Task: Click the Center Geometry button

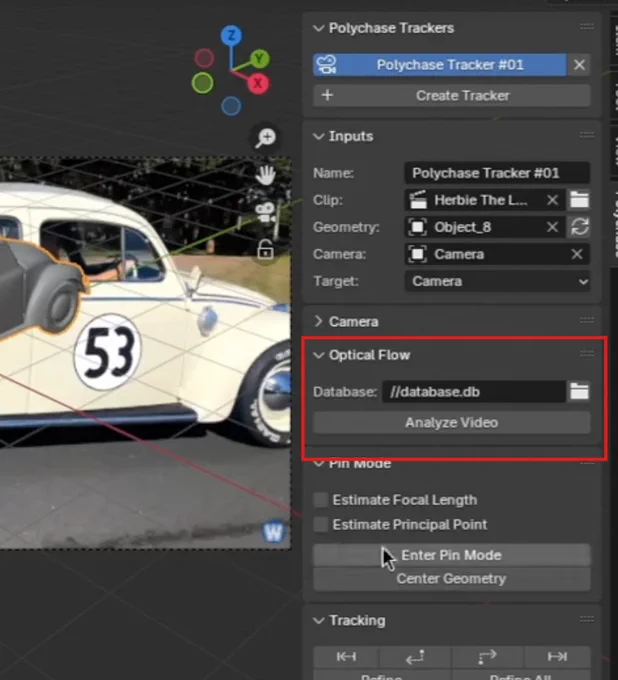Action: coord(451,579)
